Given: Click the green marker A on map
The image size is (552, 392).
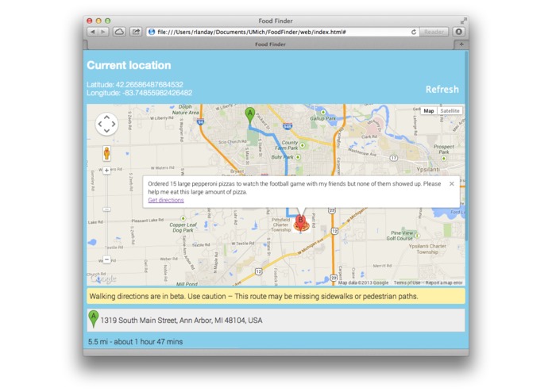Looking at the screenshot, I should [249, 116].
